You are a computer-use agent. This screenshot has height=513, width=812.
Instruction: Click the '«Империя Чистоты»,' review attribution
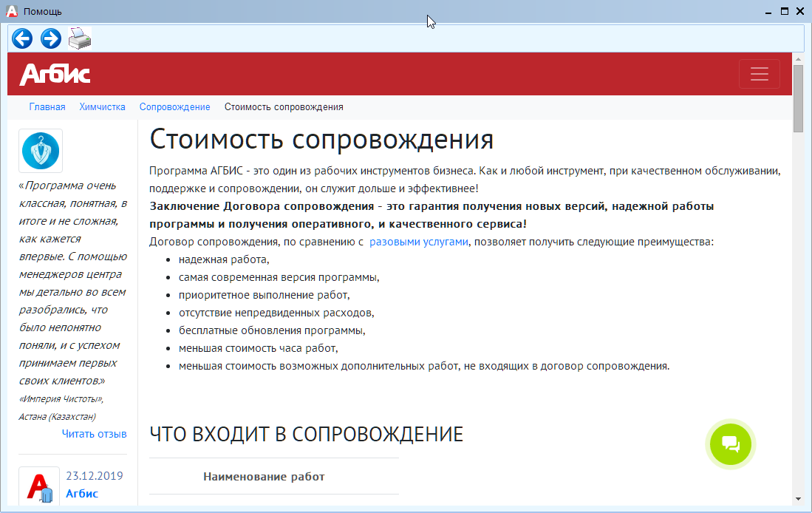[61, 399]
